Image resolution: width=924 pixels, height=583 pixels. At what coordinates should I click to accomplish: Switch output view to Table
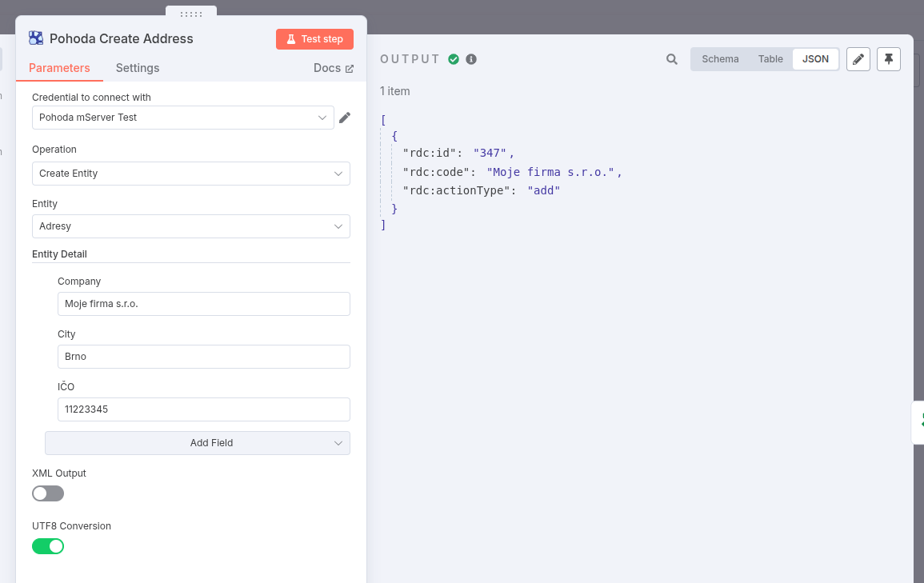(x=770, y=59)
